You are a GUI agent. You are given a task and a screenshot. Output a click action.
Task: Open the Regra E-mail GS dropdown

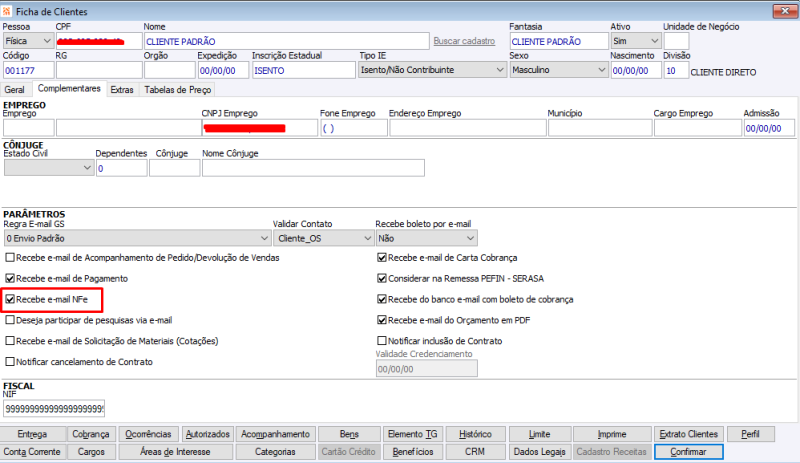(x=137, y=238)
